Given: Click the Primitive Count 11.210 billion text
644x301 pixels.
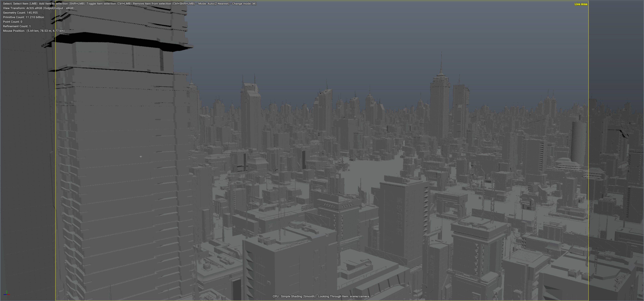Looking at the screenshot, I should [23, 17].
